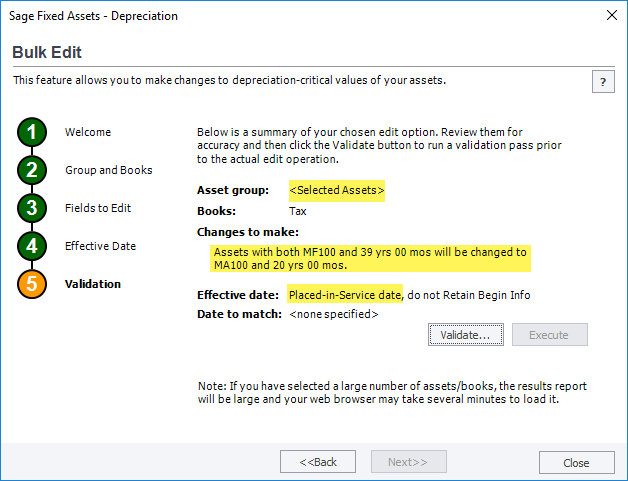Go to previous step with <<Back
628x481 pixels.
coord(318,462)
